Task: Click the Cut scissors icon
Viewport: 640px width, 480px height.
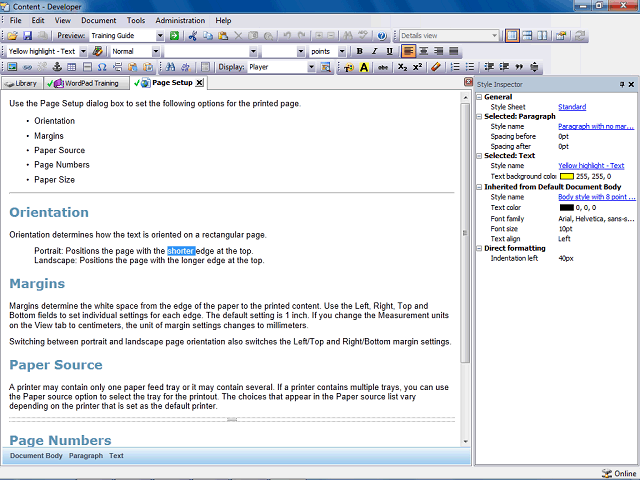Action: point(193,36)
